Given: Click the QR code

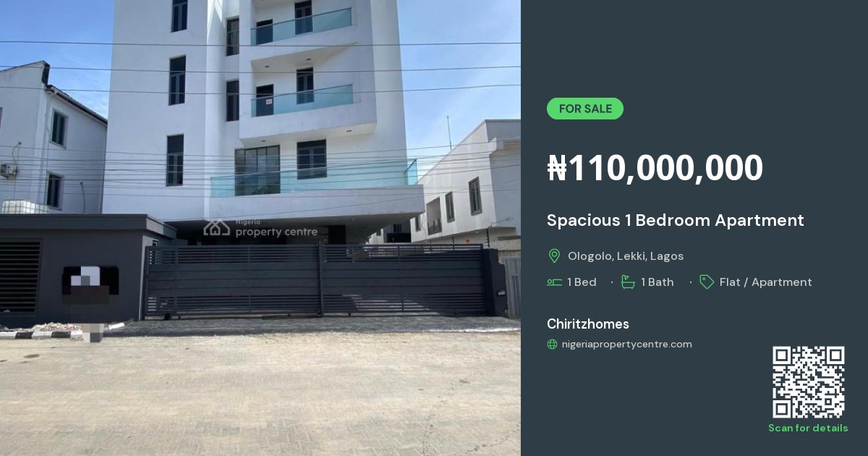Looking at the screenshot, I should [x=809, y=382].
